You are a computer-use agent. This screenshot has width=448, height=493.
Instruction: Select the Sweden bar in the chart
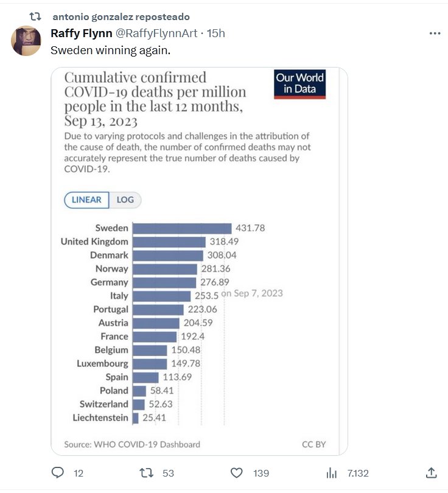click(182, 228)
